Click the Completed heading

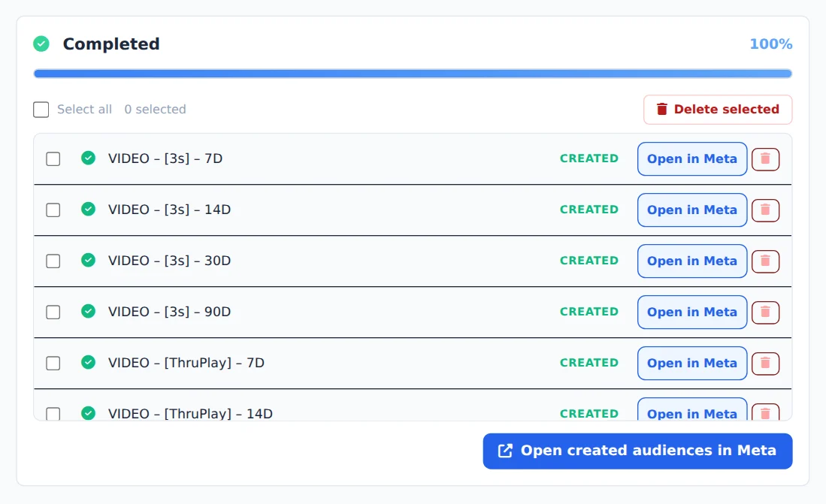pyautogui.click(x=111, y=44)
